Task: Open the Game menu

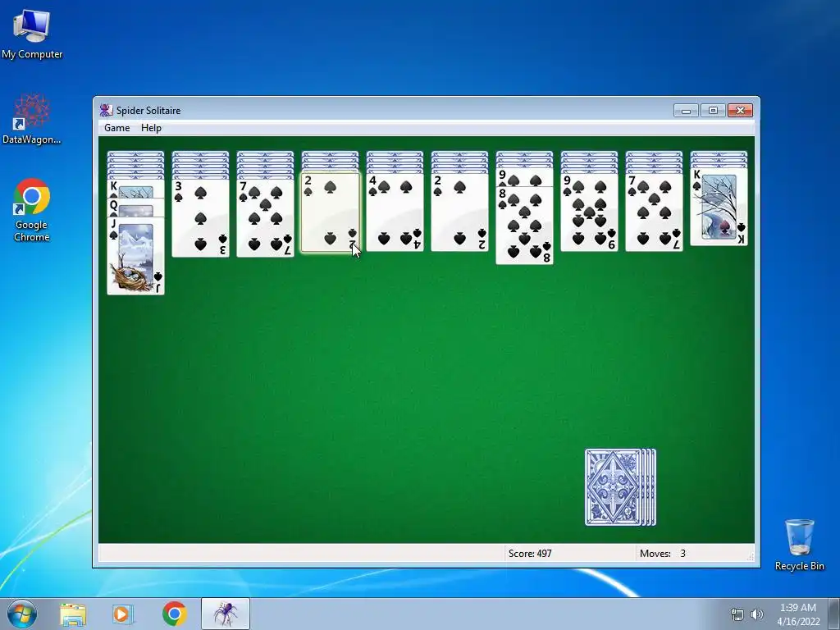Action: [116, 127]
